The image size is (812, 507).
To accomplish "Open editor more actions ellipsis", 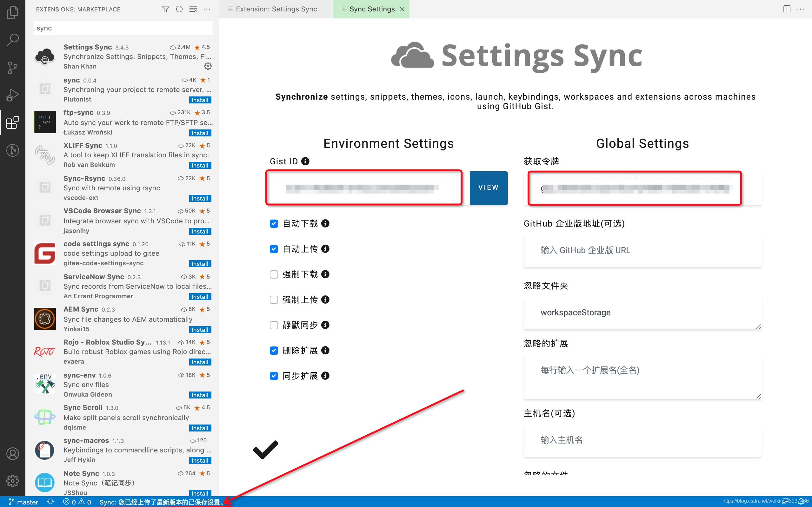I will tap(801, 9).
